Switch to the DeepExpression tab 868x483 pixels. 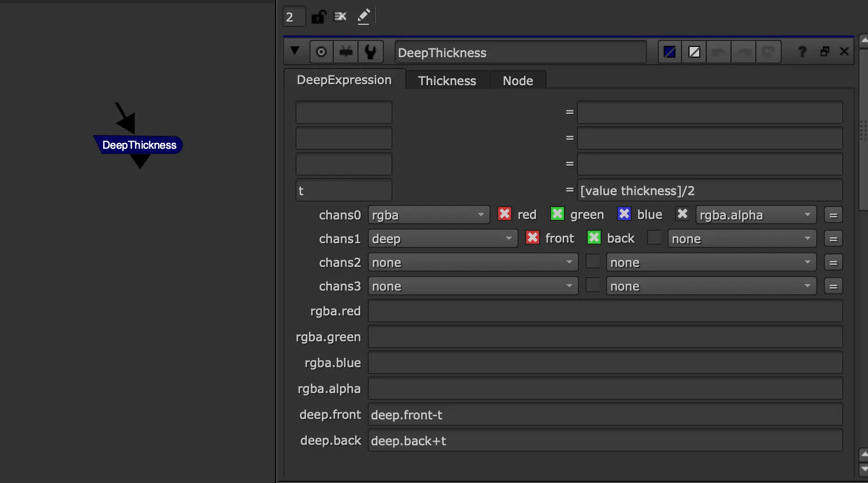345,80
